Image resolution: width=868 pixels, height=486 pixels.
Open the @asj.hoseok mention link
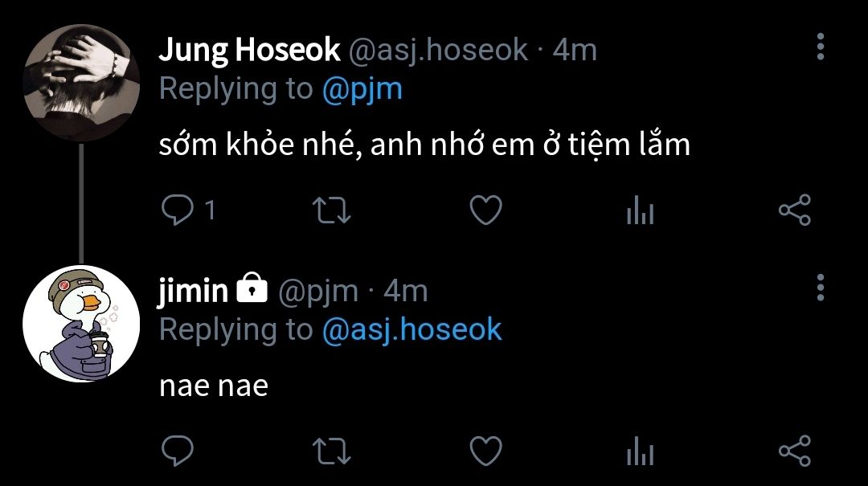tap(411, 329)
